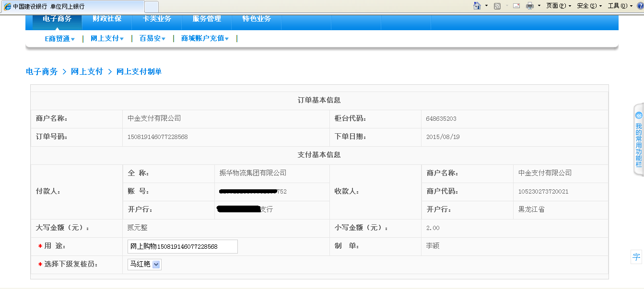Click the 制单 value 李颖
Screen dimensions: 644x289
[x=433, y=246]
